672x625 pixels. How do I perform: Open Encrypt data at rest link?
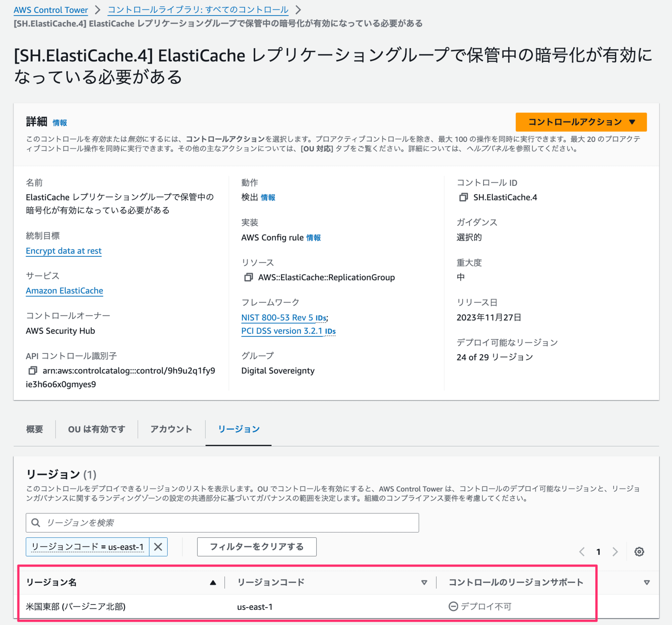pos(64,251)
